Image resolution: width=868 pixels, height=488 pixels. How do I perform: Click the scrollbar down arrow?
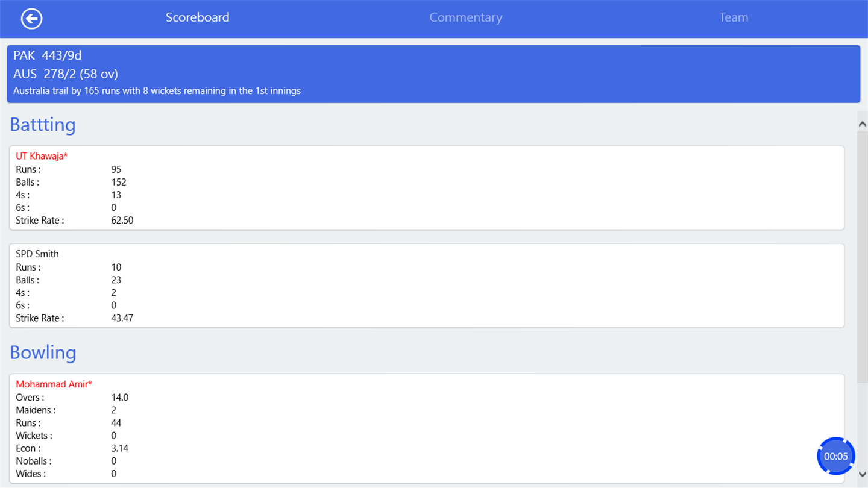click(x=862, y=474)
